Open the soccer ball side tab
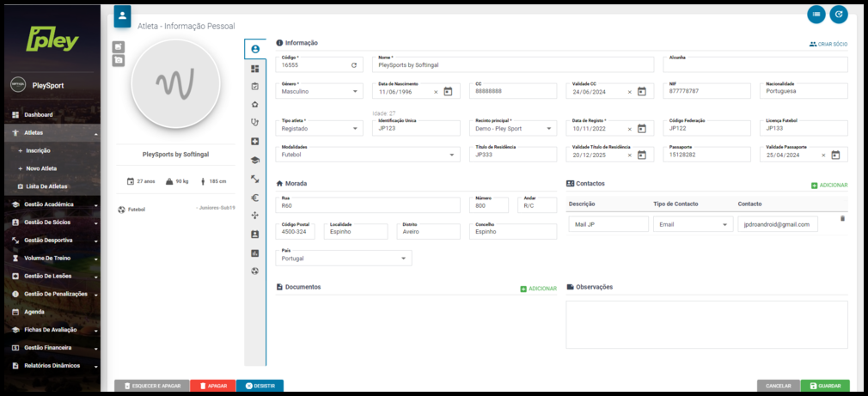The height and width of the screenshot is (396, 868). click(255, 271)
